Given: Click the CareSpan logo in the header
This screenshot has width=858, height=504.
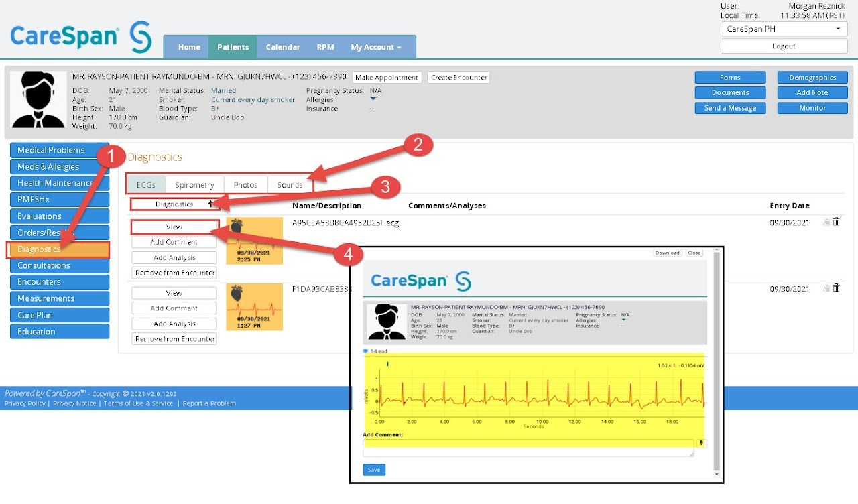Looking at the screenshot, I should click(80, 36).
